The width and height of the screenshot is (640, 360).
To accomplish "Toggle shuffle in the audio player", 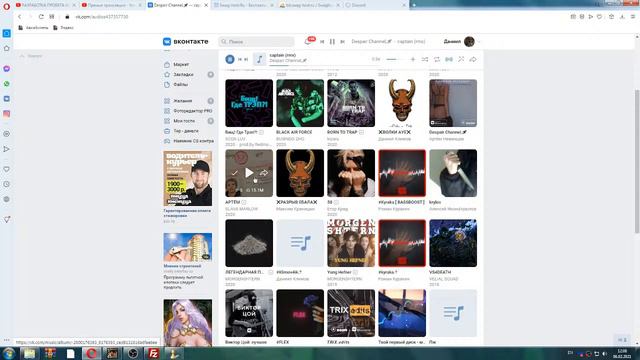I will click(x=425, y=60).
